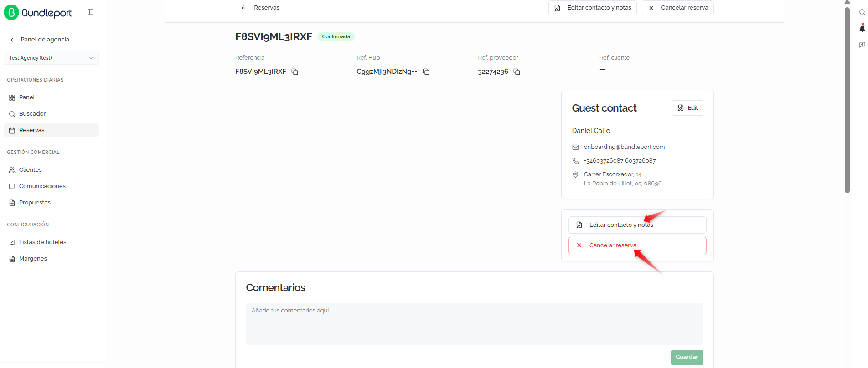Image resolution: width=868 pixels, height=368 pixels.
Task: Click address Carrer Escorxador, 14
Action: click(x=612, y=174)
